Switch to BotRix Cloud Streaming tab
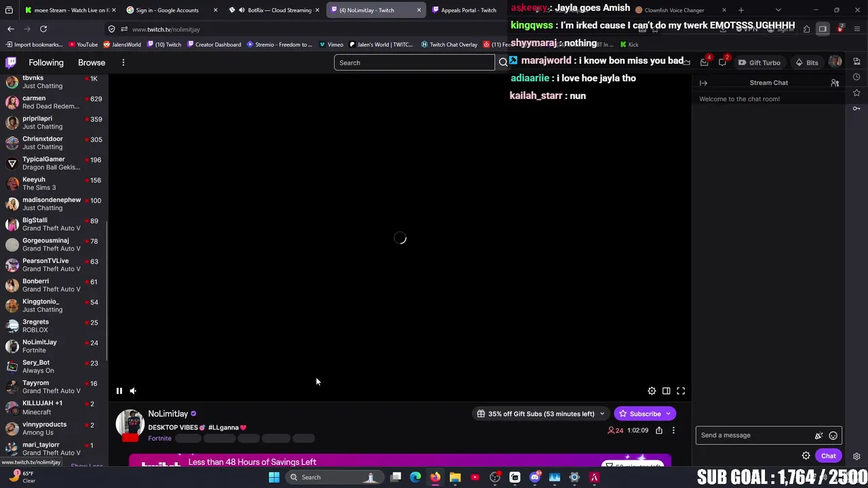 click(x=273, y=10)
